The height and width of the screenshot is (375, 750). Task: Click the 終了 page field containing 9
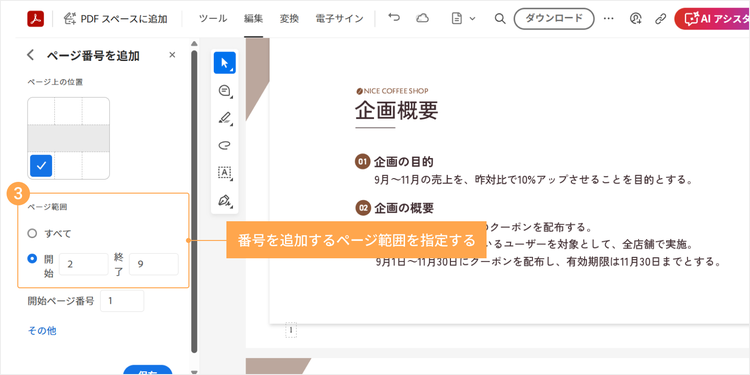[154, 264]
